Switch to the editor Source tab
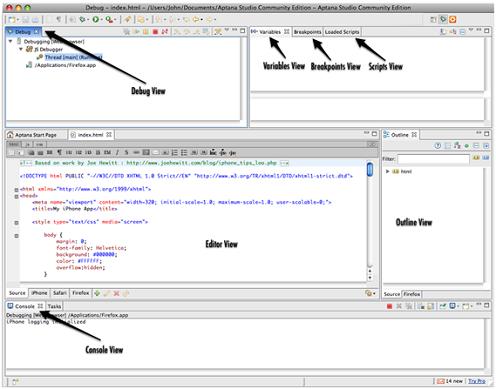This screenshot has height=389, width=496. click(17, 293)
